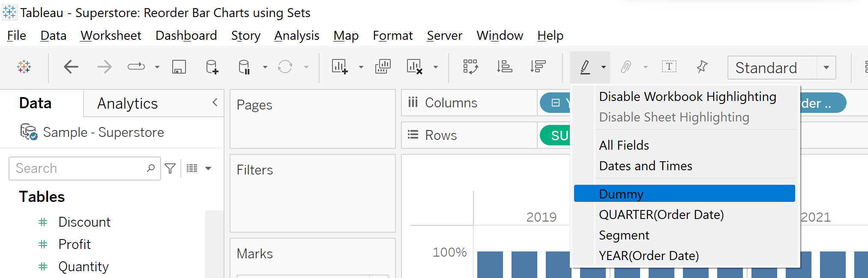868x278 pixels.
Task: Click the Save workbook icon
Action: (x=179, y=67)
